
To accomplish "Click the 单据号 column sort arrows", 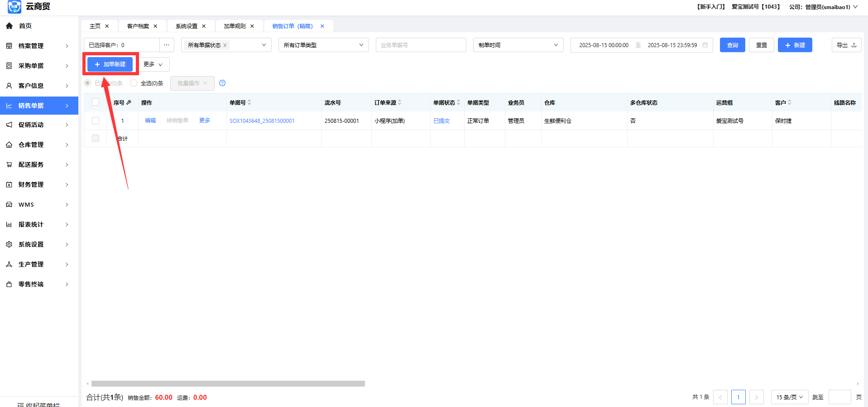I will pyautogui.click(x=249, y=102).
